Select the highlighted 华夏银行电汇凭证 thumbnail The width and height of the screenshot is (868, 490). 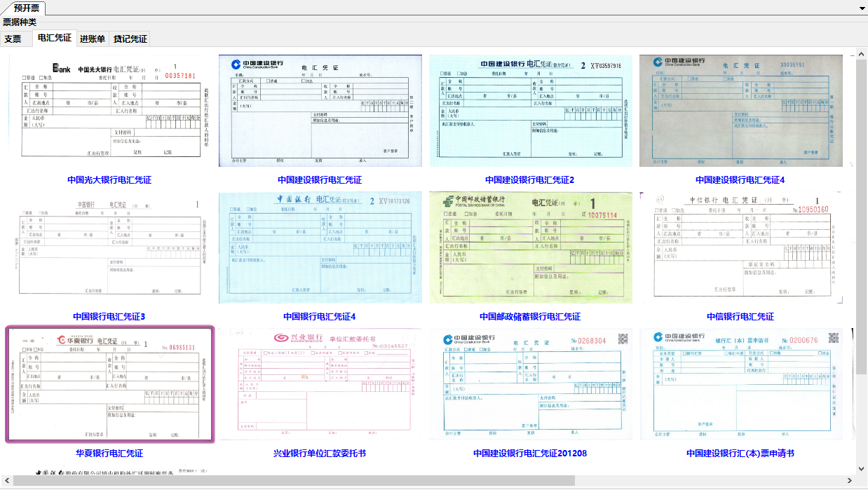[109, 384]
